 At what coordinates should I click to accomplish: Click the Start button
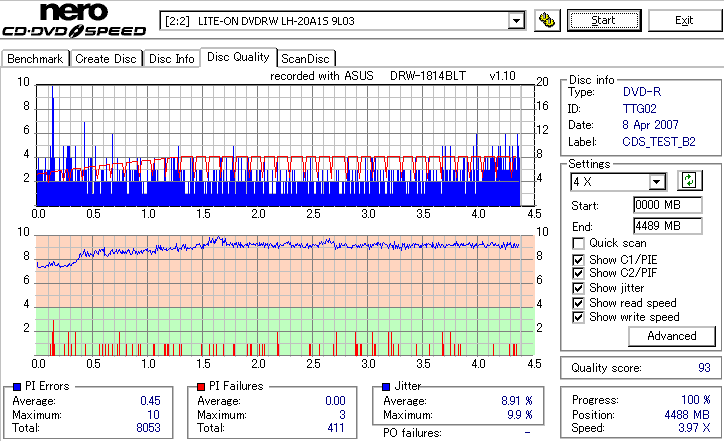(604, 21)
